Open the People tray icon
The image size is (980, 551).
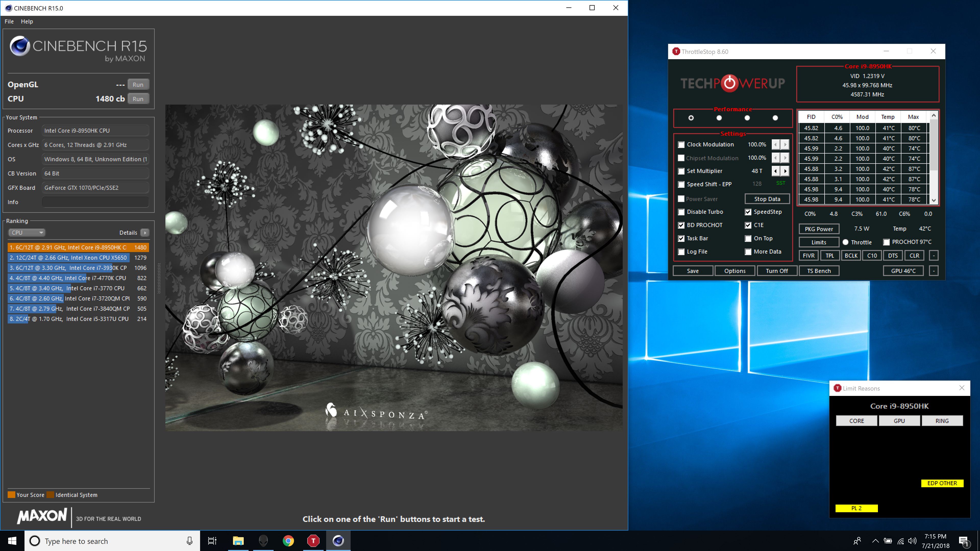point(857,541)
